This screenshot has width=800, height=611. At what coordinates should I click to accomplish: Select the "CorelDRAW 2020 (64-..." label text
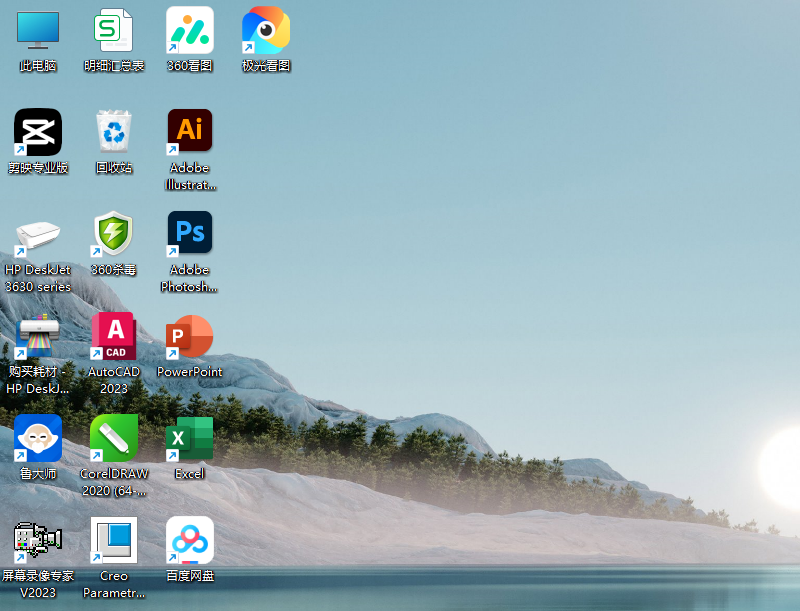(114, 482)
